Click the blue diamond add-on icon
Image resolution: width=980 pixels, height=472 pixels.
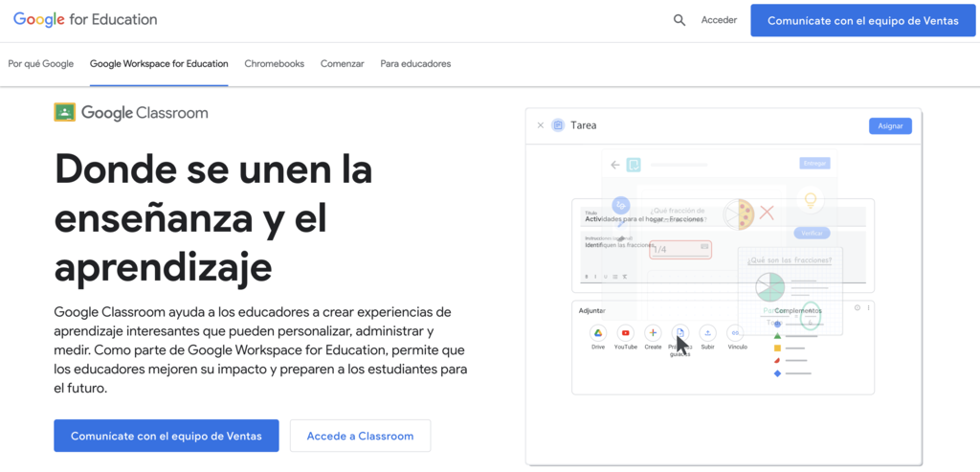point(777,373)
